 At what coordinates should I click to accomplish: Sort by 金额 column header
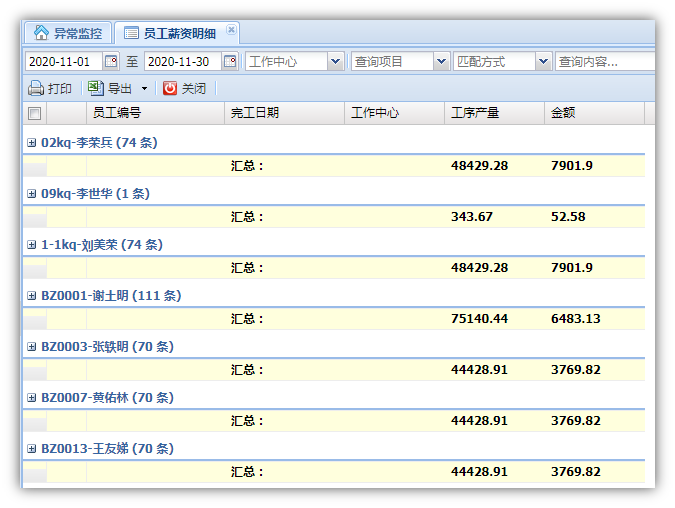(x=594, y=113)
